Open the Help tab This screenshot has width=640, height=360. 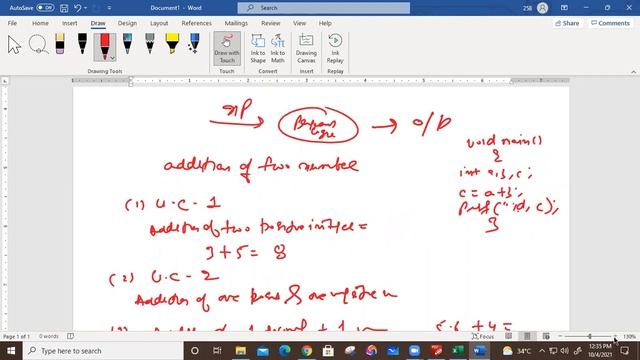pos(325,23)
